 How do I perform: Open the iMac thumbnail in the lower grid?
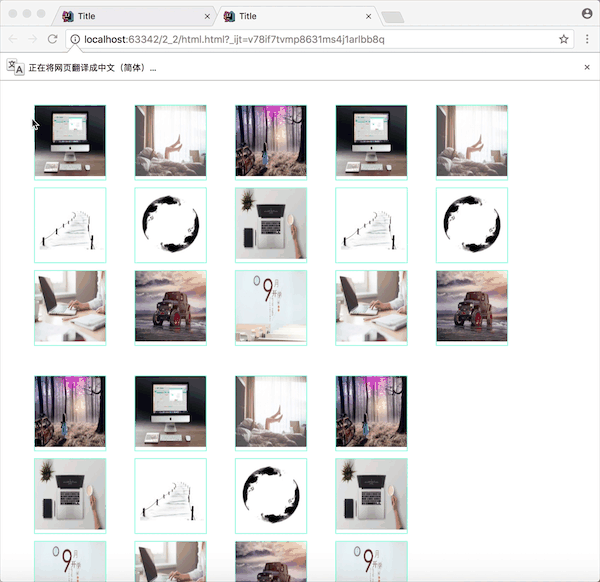coord(170,411)
